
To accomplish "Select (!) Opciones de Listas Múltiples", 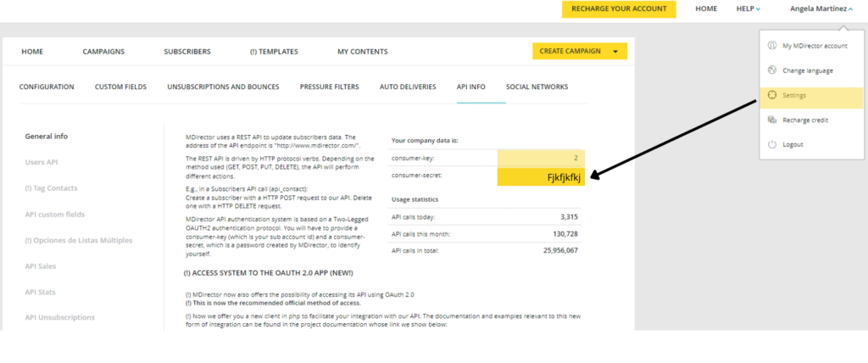I will (79, 241).
